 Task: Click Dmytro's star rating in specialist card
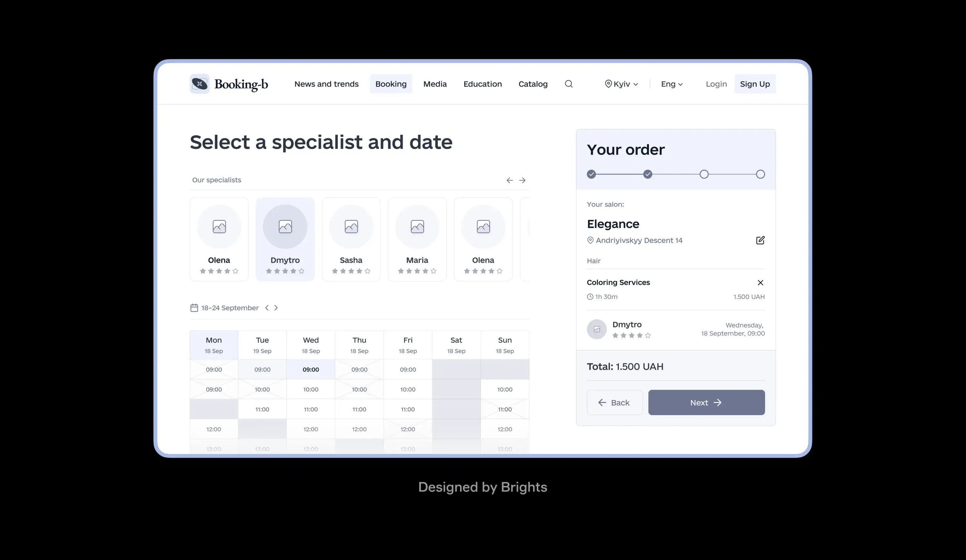(x=285, y=271)
